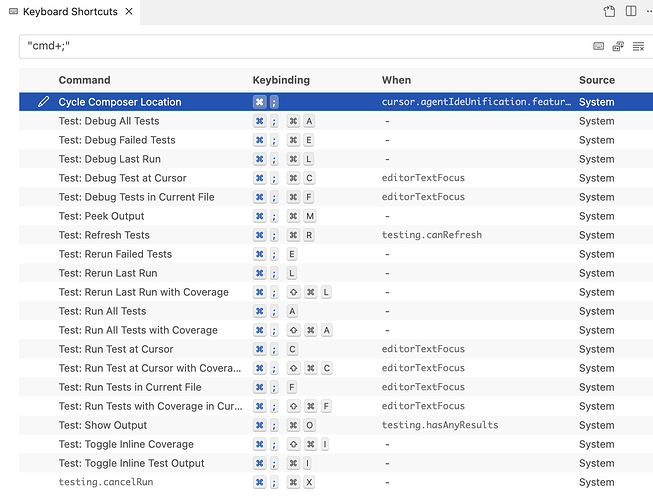Select the Test: Run All Tests row

tap(102, 311)
